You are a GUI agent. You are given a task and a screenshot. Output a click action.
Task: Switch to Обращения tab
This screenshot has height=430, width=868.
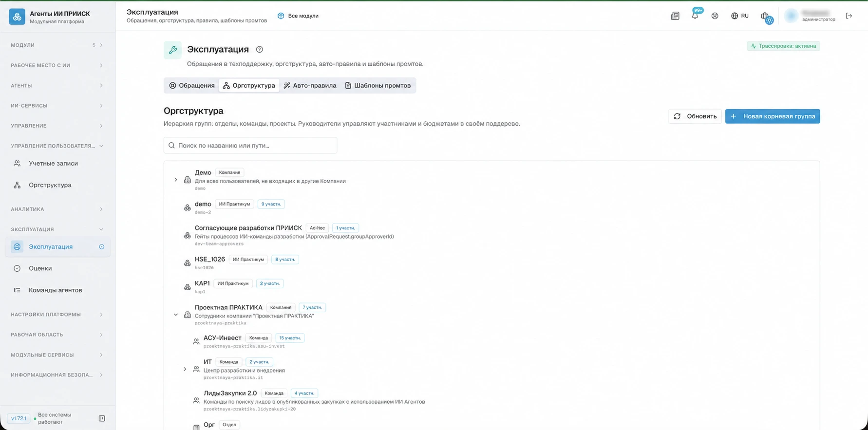click(x=192, y=86)
